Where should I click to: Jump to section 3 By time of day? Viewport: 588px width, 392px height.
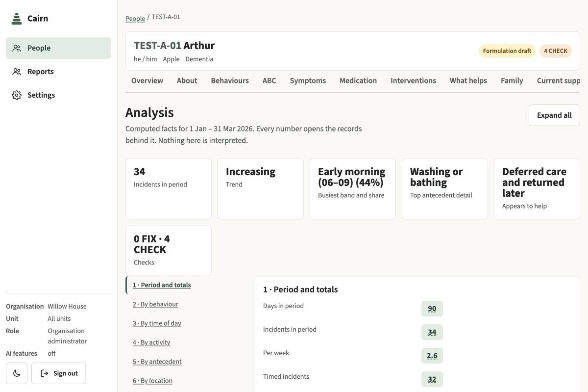(157, 323)
